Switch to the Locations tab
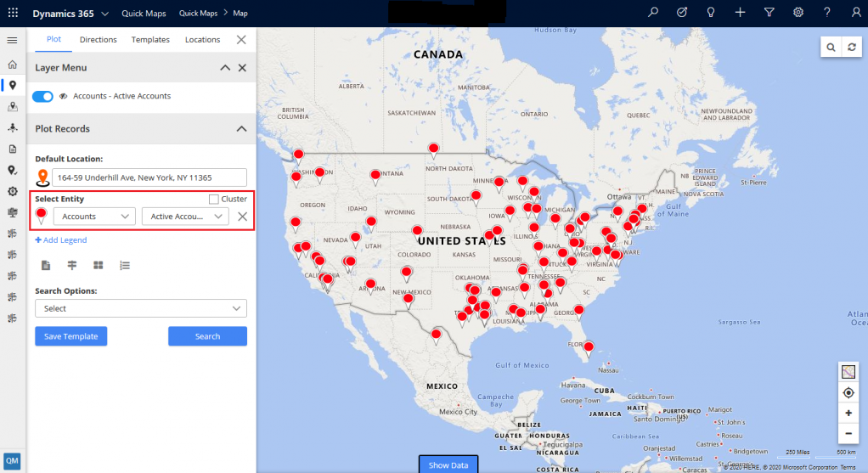 (202, 40)
